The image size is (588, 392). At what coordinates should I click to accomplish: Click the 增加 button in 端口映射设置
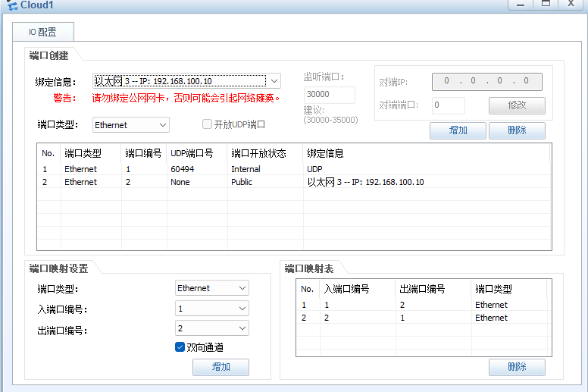coord(220,367)
